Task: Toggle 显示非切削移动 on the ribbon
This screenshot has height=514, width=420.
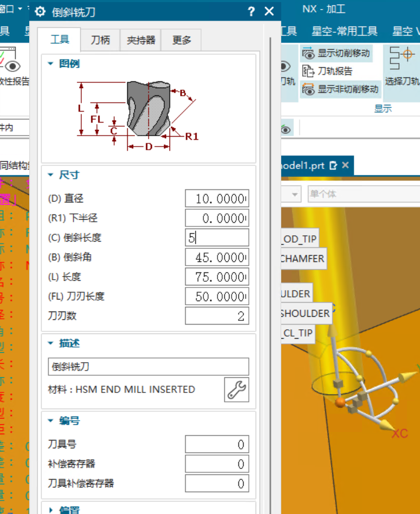Action: click(x=329, y=89)
